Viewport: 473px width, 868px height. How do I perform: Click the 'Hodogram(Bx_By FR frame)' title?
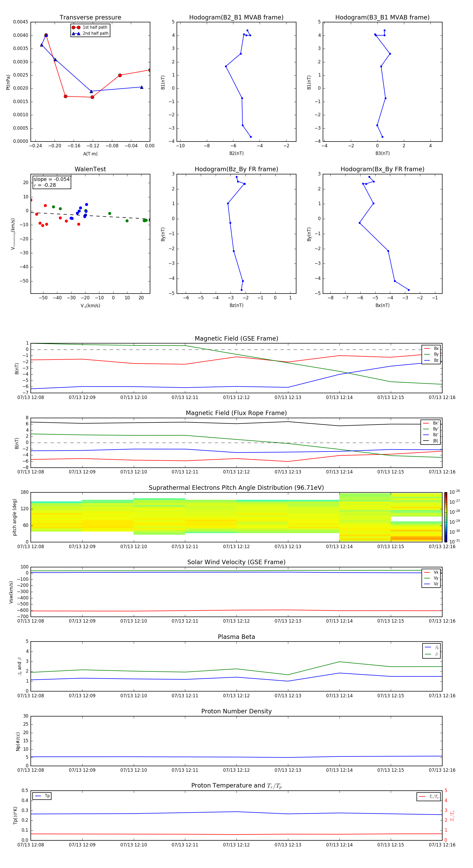[382, 169]
